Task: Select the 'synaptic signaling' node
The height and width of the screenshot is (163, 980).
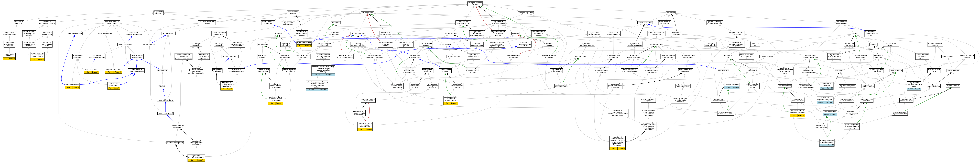Action: (x=454, y=56)
